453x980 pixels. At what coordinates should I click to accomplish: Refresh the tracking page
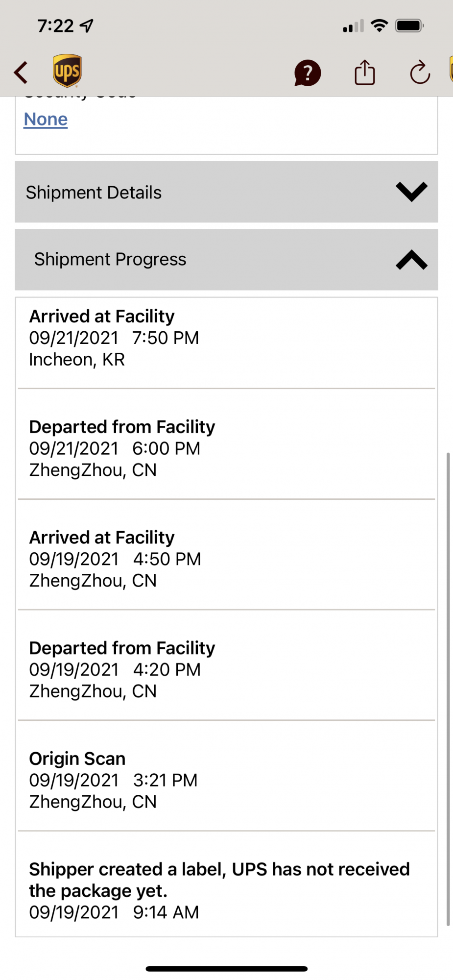tap(420, 73)
